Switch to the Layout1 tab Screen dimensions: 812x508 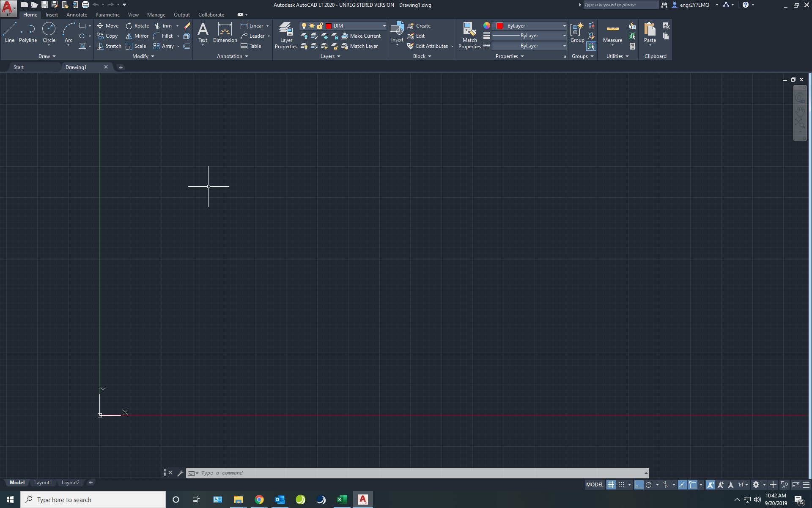(43, 482)
